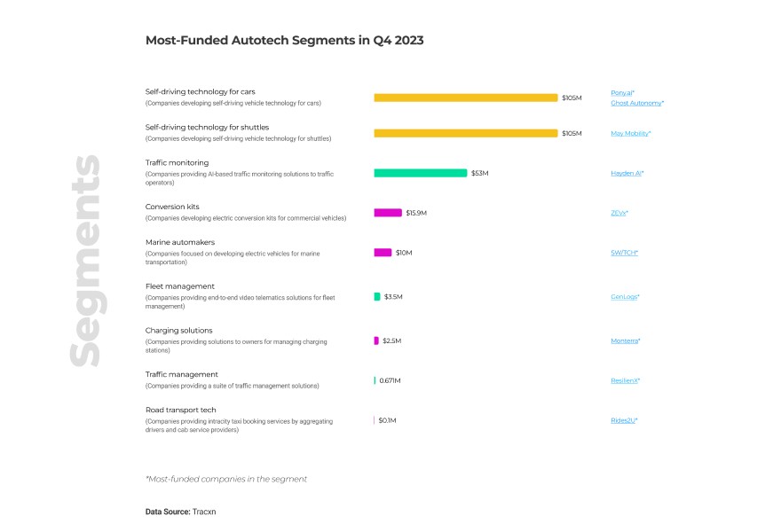Click the Road transport tech heading
This screenshot has height=532, width=781.
coord(180,410)
